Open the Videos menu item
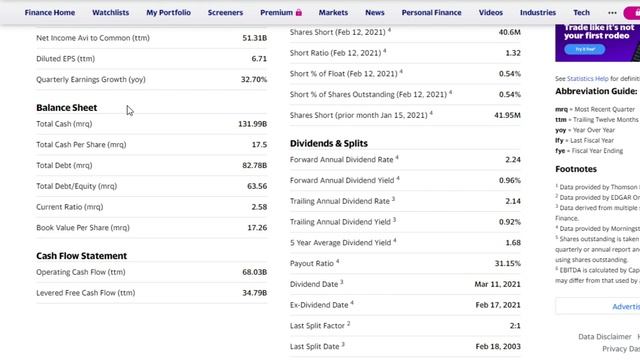Viewport: 640px width, 360px height. coord(491,13)
